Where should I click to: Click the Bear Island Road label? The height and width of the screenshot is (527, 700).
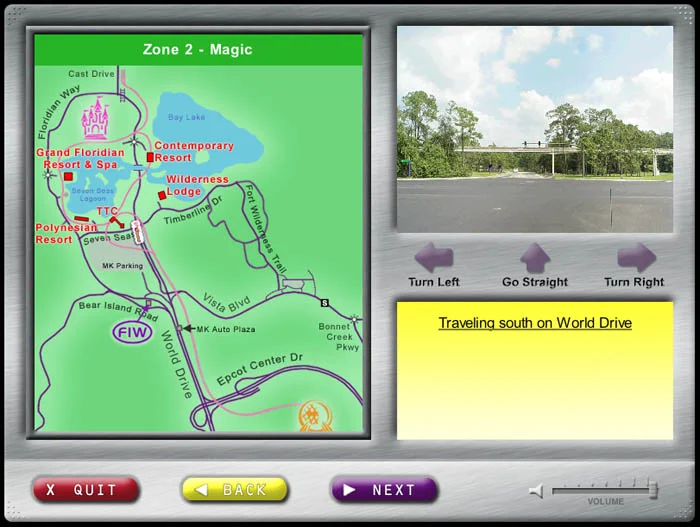[x=118, y=310]
